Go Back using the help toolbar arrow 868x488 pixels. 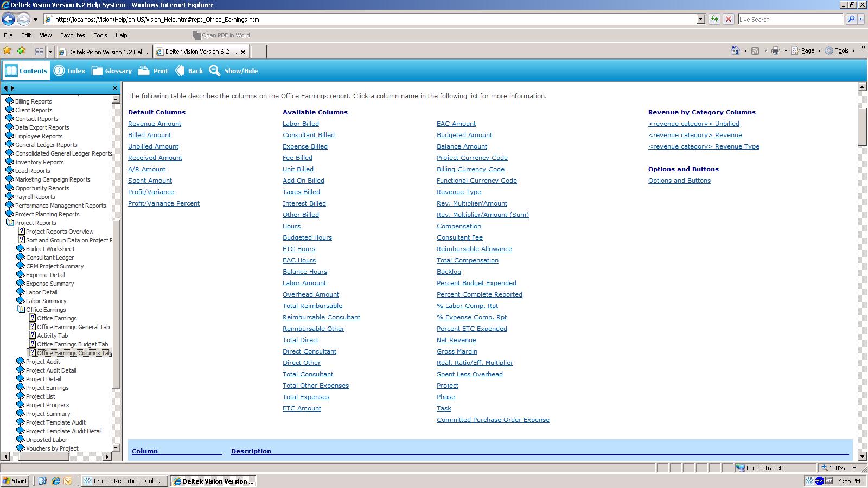click(x=180, y=71)
